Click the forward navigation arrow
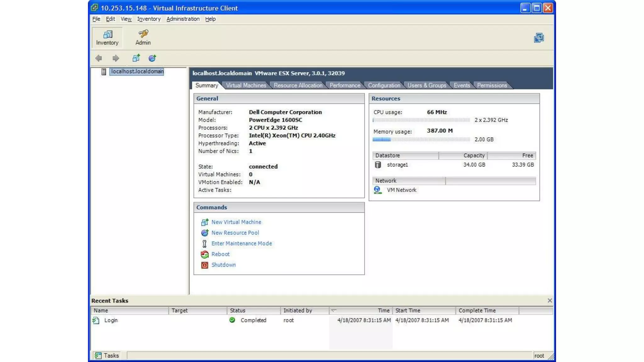This screenshot has height=362, width=644. point(116,58)
